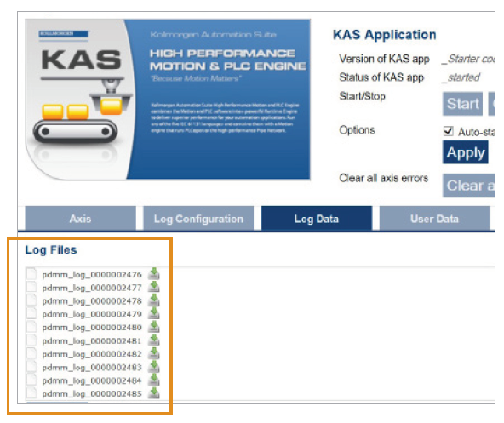Download pdmm_log_0000002484 via its green arrow icon

click(x=154, y=380)
